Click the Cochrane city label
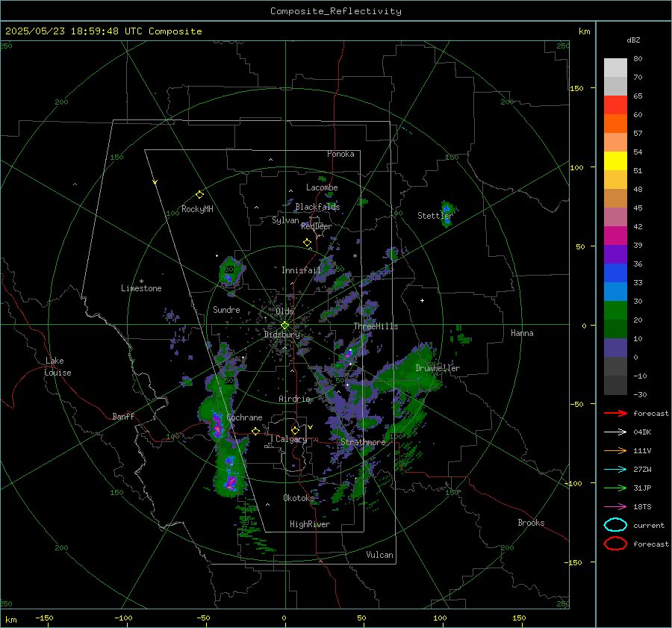 click(x=244, y=417)
